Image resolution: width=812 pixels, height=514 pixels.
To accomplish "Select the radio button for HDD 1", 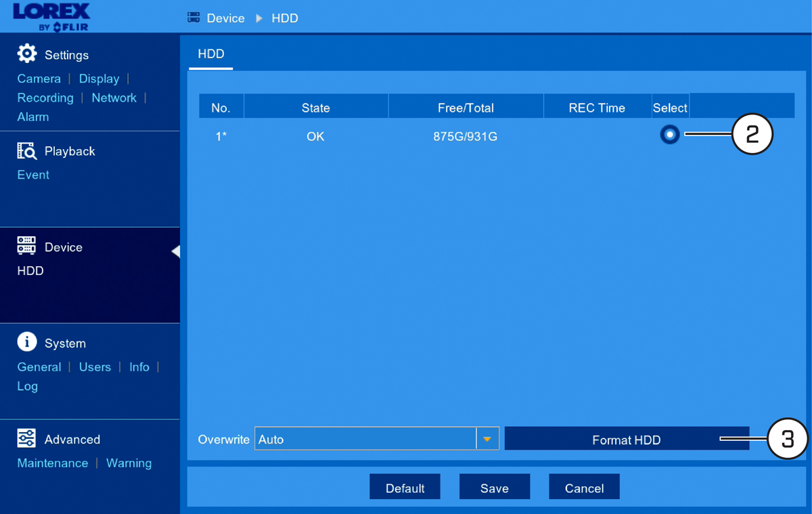I will click(670, 135).
